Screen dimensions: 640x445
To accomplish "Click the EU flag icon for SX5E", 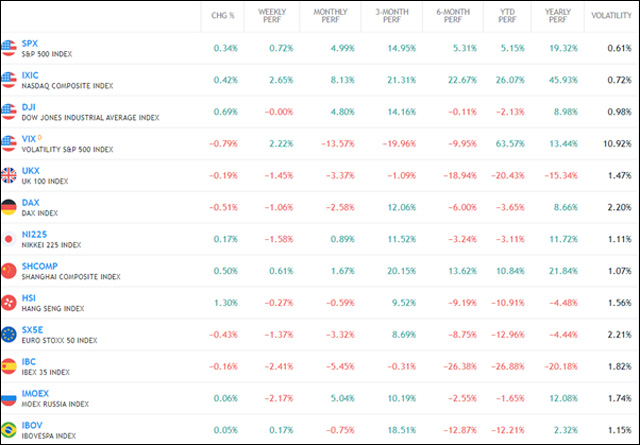I will (9, 336).
